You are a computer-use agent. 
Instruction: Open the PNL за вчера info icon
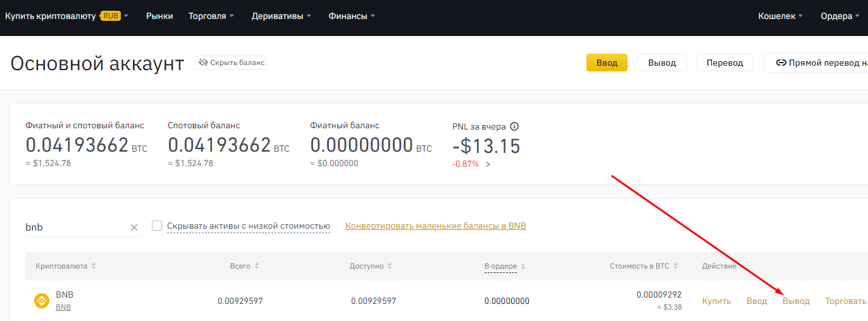[x=514, y=126]
